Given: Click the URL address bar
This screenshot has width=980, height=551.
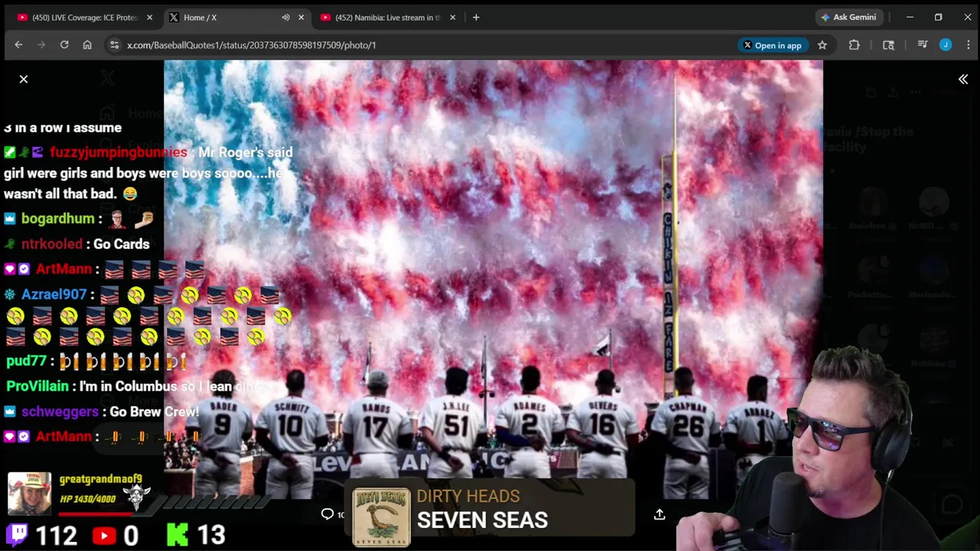Looking at the screenshot, I should click(x=421, y=45).
